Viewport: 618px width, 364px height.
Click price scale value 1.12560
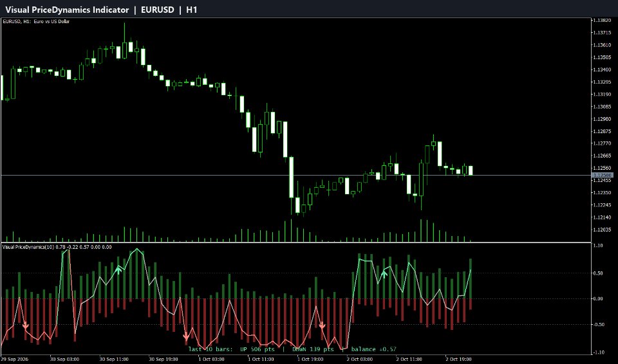603,168
